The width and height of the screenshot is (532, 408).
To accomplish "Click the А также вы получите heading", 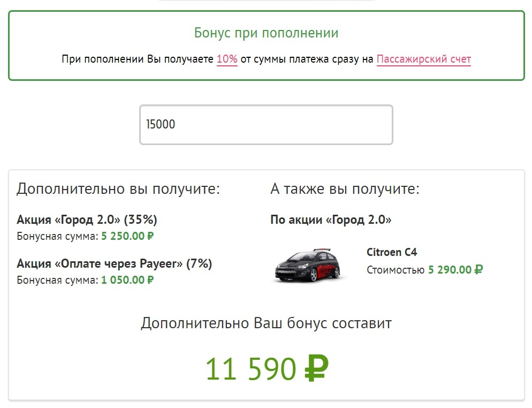I will [x=345, y=189].
